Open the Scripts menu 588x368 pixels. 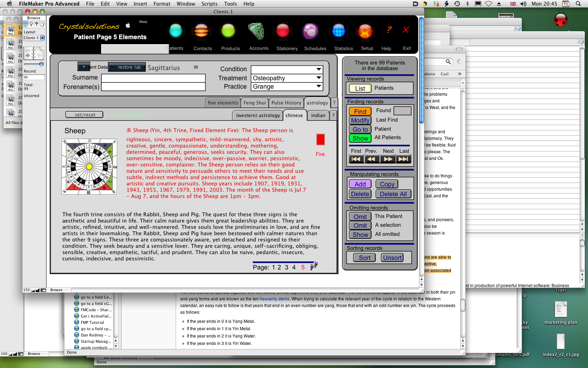(x=209, y=4)
